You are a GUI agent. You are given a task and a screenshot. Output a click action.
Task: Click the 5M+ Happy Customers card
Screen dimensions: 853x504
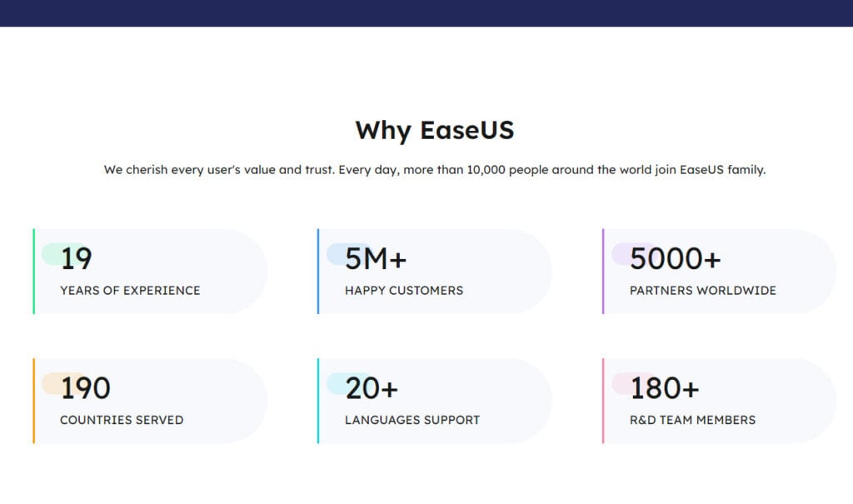435,271
